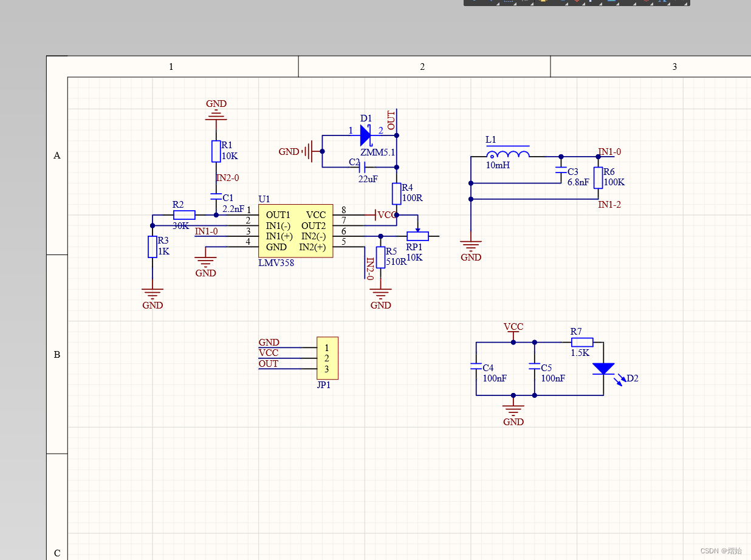Screen dimensions: 751x560
Task: Click the IN2(-) pin name on U1
Action: point(314,236)
